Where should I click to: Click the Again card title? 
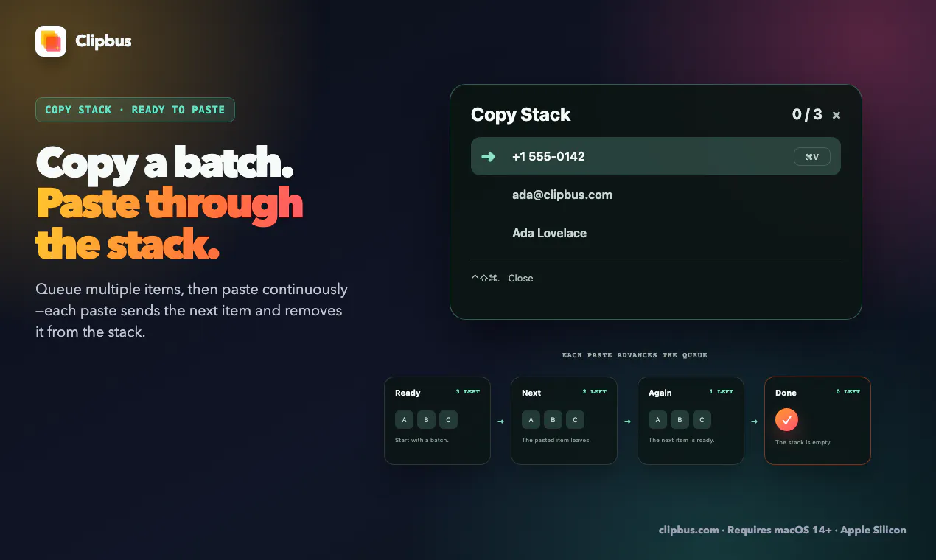pos(660,393)
